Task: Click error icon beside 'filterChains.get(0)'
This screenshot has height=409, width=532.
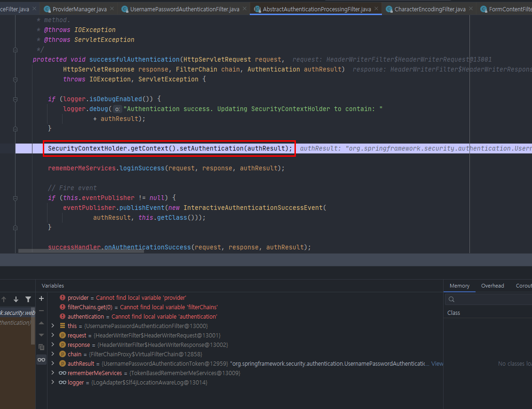Action: coord(63,307)
